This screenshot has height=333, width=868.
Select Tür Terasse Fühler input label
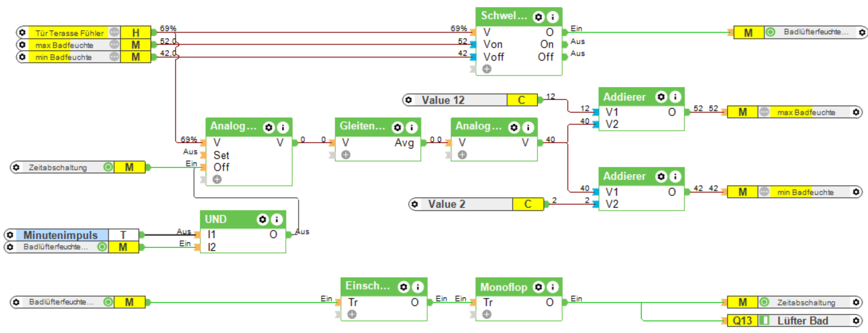pos(70,33)
